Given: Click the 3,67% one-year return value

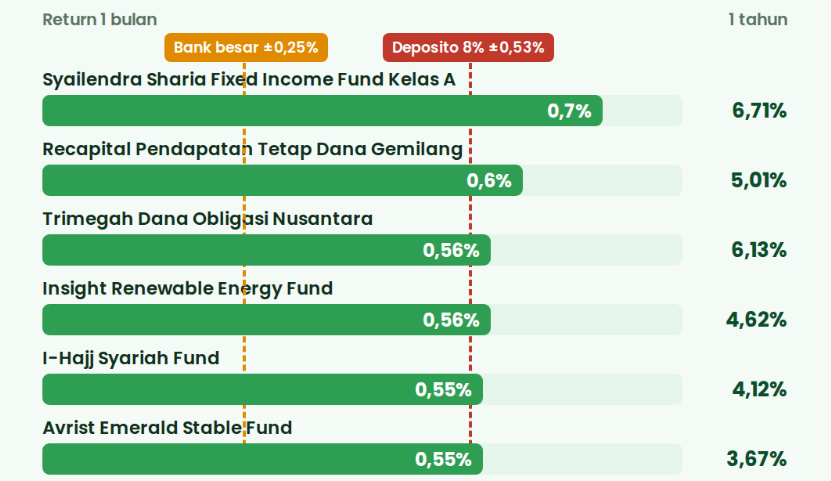Looking at the screenshot, I should [x=756, y=459].
